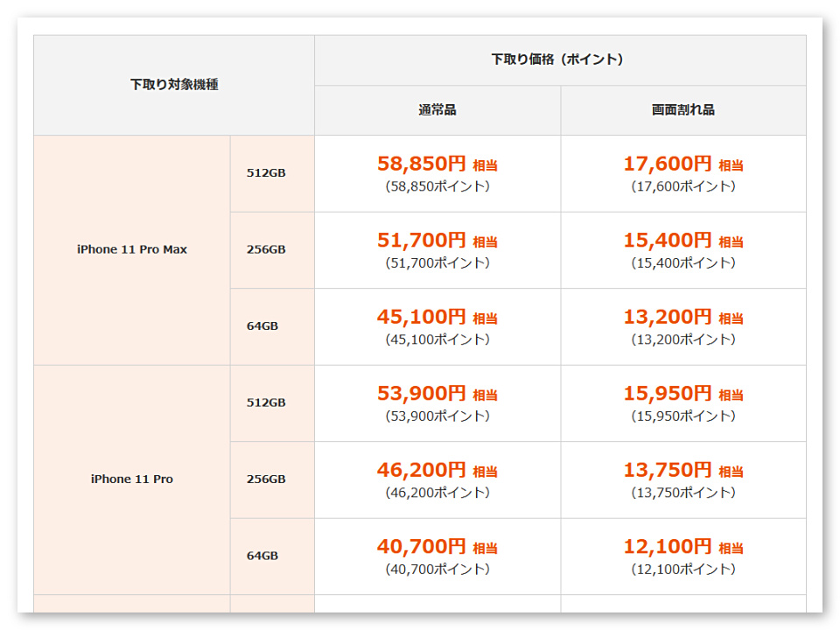Viewport: 840px width, 630px height.
Task: Click the 53,900円 price cell
Action: 437,403
